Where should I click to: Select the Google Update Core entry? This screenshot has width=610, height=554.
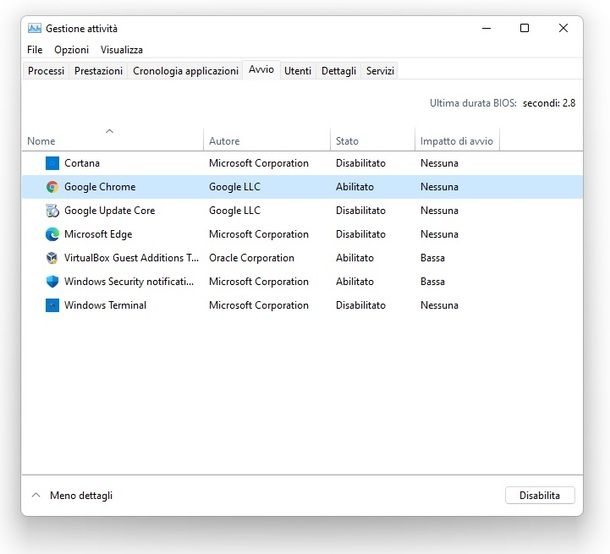pyautogui.click(x=110, y=210)
